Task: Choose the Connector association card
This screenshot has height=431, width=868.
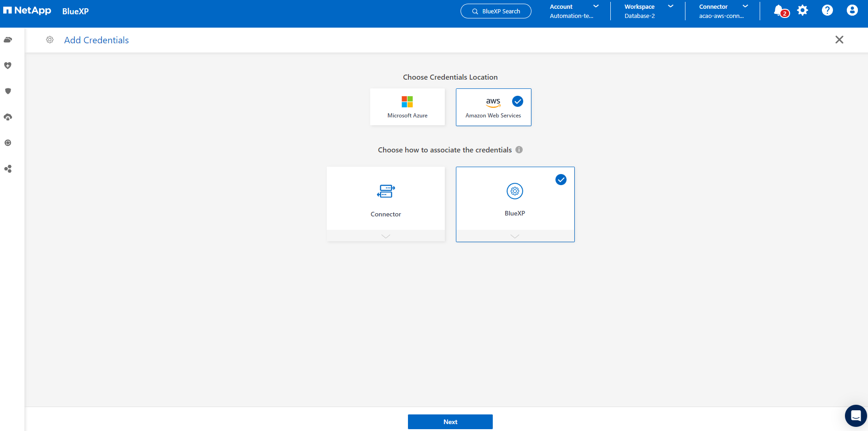Action: 385,199
